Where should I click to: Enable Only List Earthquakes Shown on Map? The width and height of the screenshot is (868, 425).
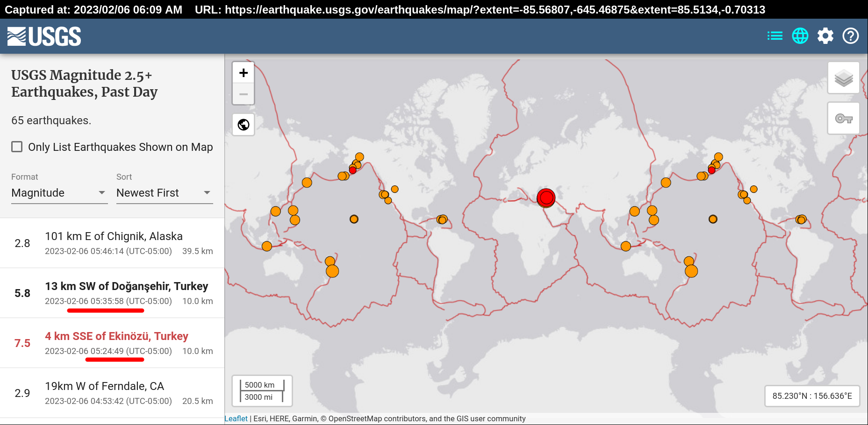(x=17, y=147)
